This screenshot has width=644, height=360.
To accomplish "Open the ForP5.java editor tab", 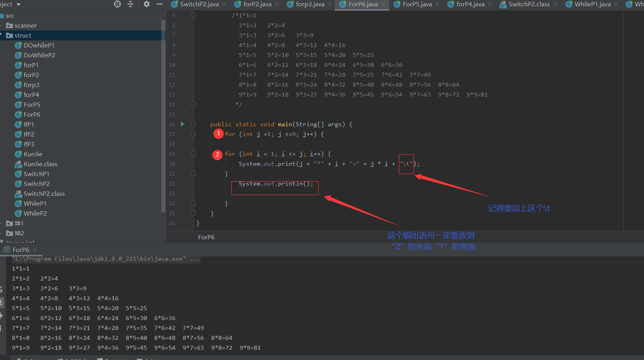I will point(417,4).
